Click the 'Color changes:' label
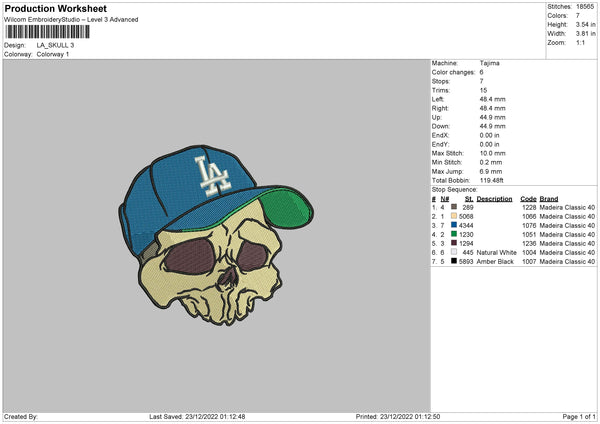The image size is (600, 424). click(453, 72)
